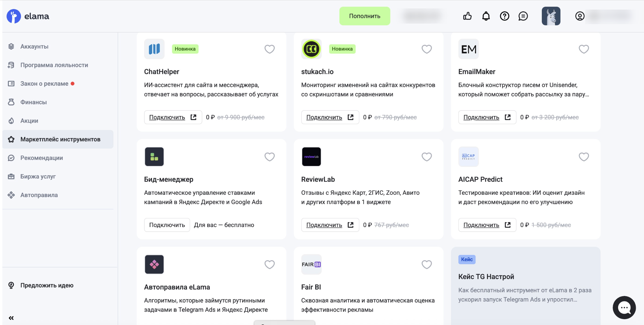Viewport: 644px width, 325px height.
Task: Click the Автоправила diamond icon in sidebar
Action: [11, 195]
